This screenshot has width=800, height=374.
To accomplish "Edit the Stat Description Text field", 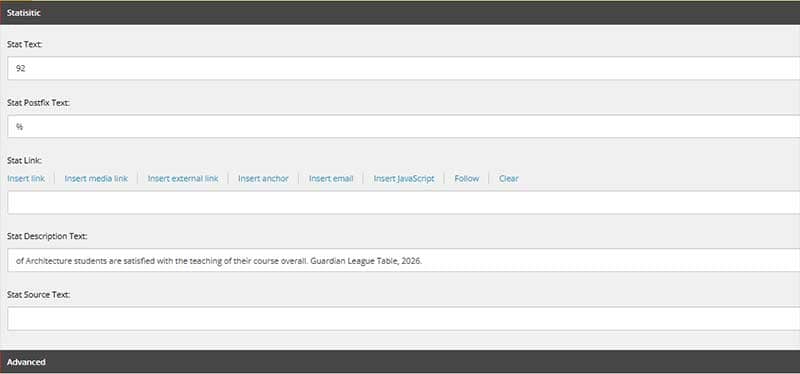I will coord(404,260).
